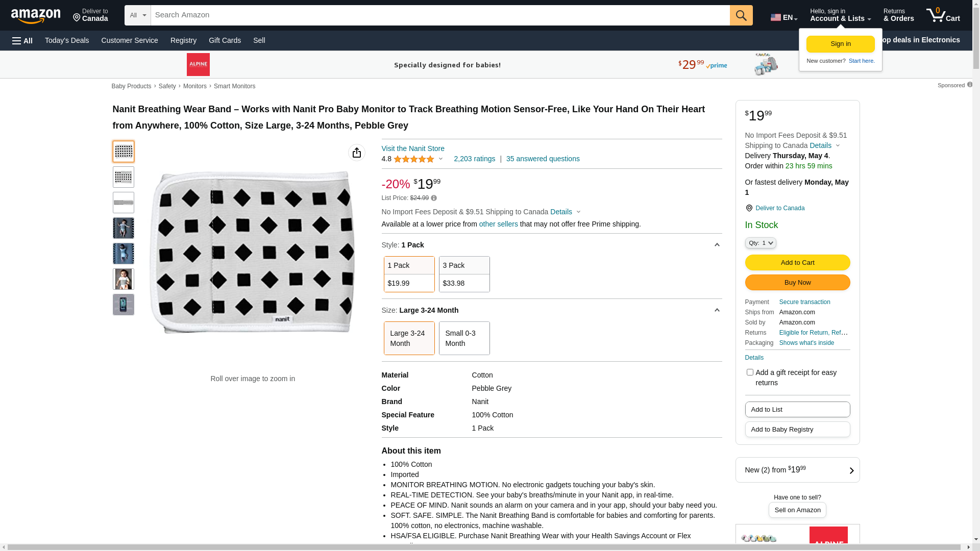Open Today's Deals in the nav bar
This screenshot has width=980, height=551.
67,40
